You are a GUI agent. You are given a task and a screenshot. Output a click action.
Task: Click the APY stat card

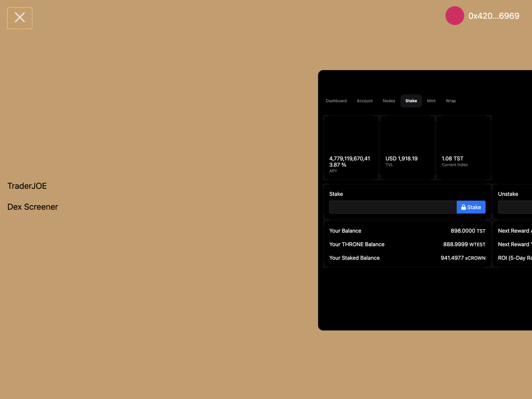coord(351,147)
